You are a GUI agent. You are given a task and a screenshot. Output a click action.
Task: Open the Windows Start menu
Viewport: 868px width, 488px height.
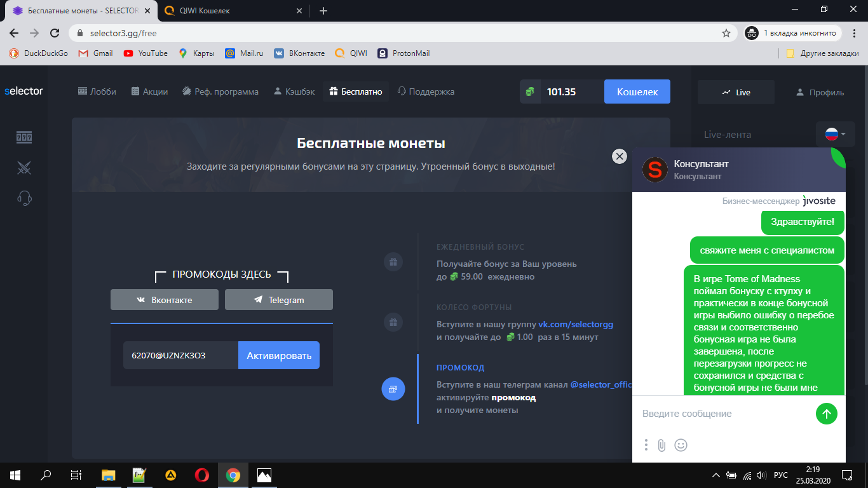(x=15, y=475)
